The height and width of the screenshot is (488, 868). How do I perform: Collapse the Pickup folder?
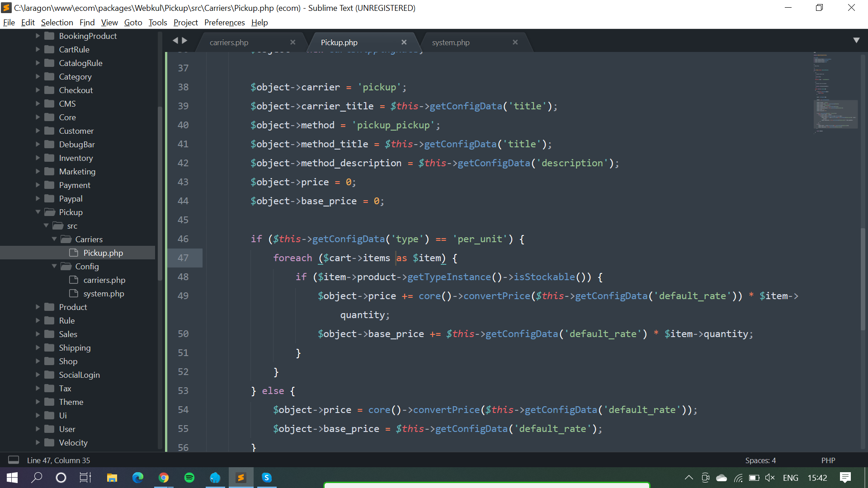click(x=38, y=212)
